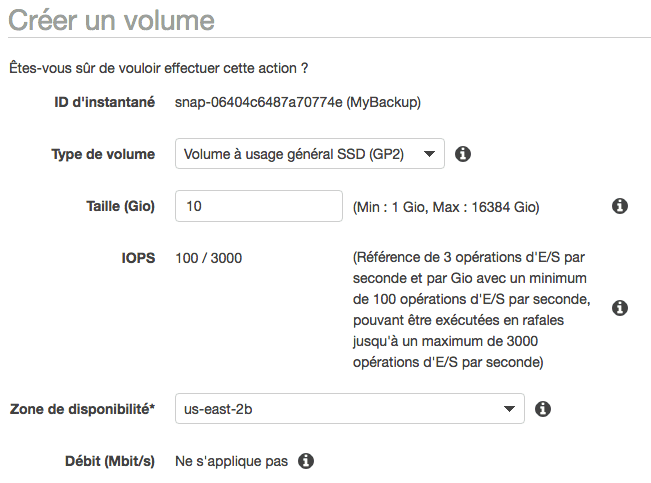Open the Zone de disponibilité dropdown us-east-2b
Screen dimensions: 651x483
pos(350,409)
